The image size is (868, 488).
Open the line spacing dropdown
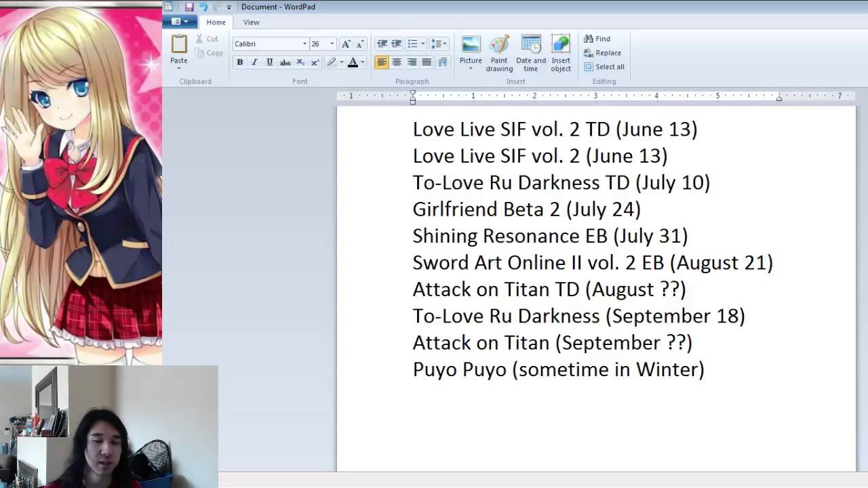coord(439,43)
